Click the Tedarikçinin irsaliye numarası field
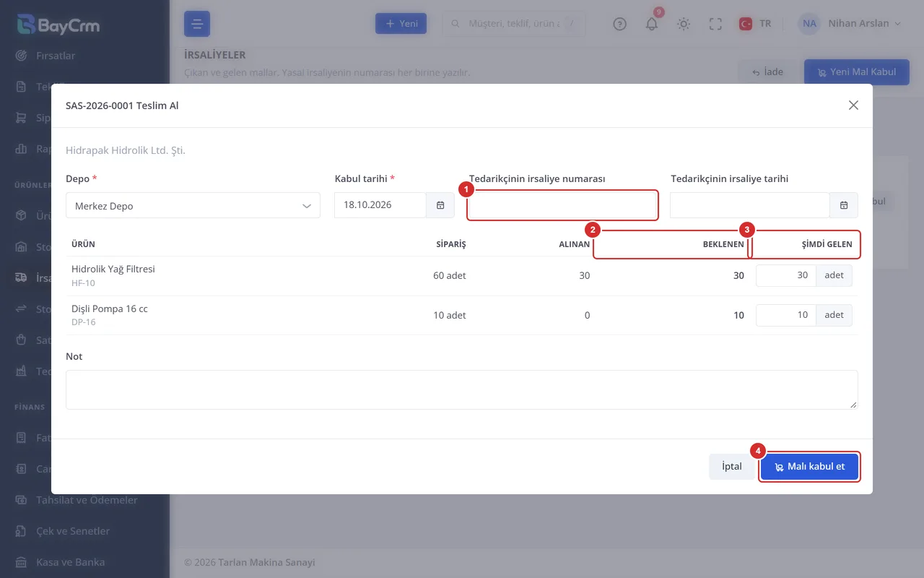Image resolution: width=924 pixels, height=578 pixels. tap(562, 205)
